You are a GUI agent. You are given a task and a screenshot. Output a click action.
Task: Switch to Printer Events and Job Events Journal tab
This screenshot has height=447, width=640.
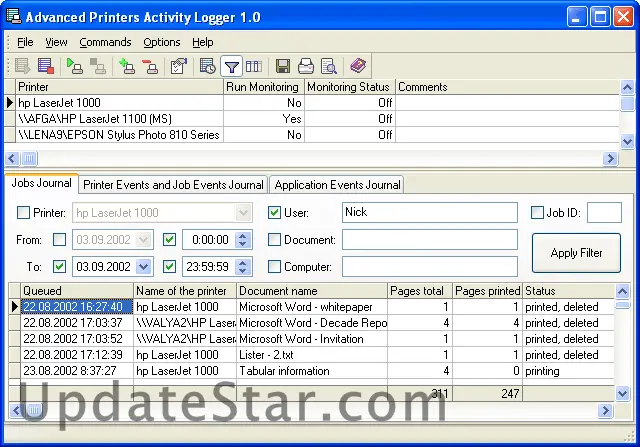(173, 185)
